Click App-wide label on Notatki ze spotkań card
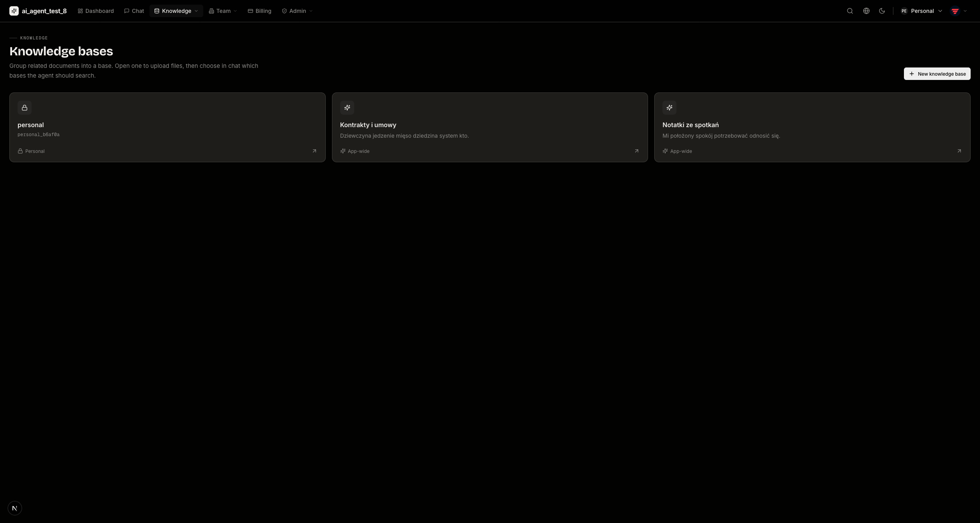This screenshot has height=523, width=980. (x=681, y=151)
